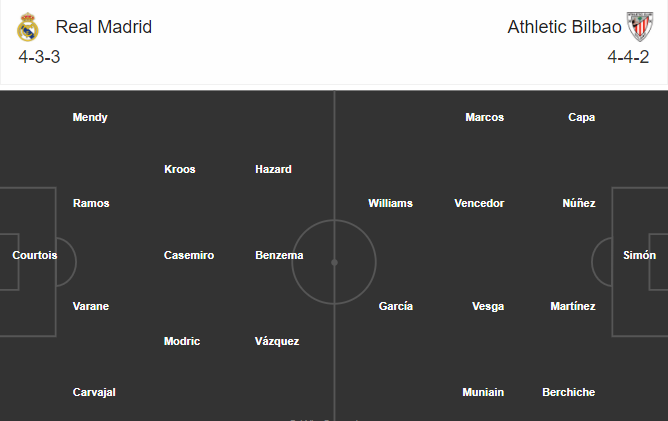Choose Casemiro in the Real Madrid lineup
668x421 pixels.
[x=189, y=255]
